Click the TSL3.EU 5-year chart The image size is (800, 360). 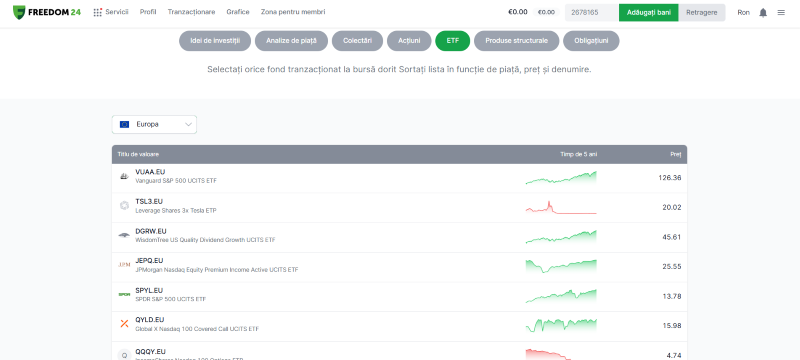pos(561,207)
